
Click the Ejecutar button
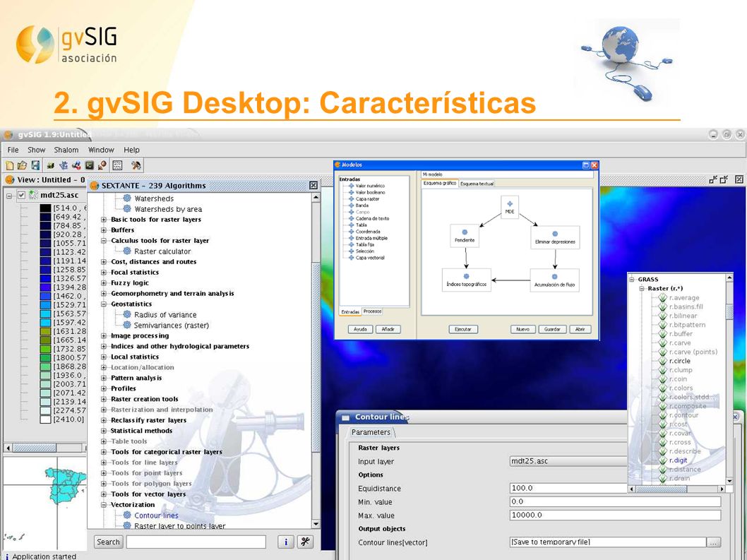[x=463, y=329]
